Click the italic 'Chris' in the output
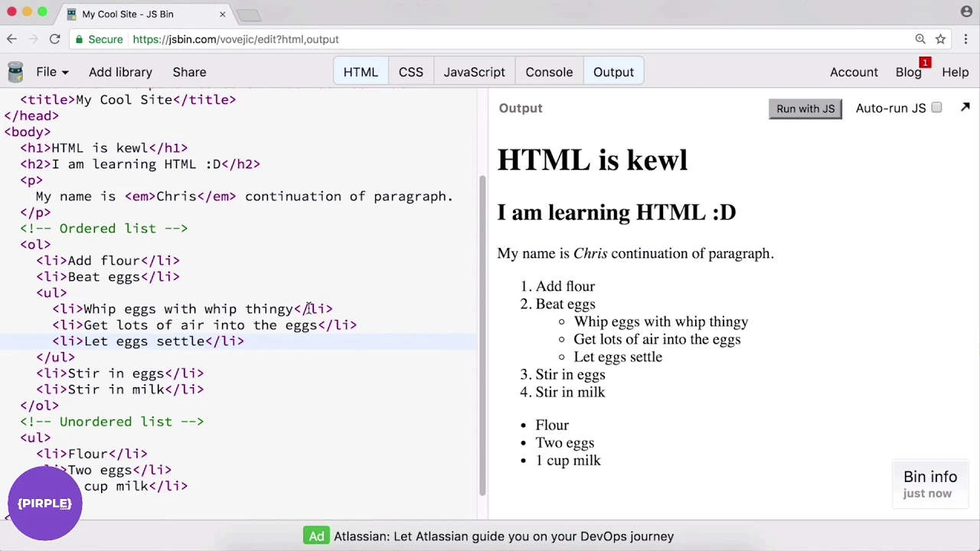This screenshot has width=980, height=551. pos(590,253)
